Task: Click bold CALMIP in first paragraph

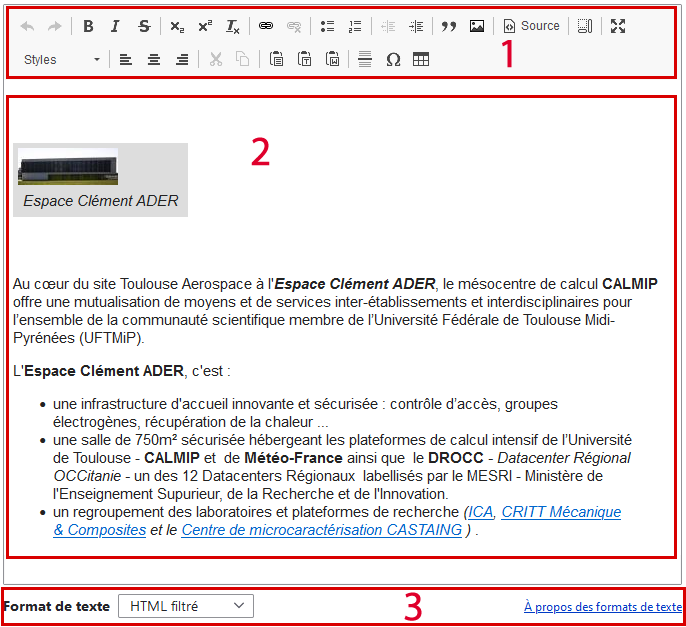Action: (x=630, y=284)
